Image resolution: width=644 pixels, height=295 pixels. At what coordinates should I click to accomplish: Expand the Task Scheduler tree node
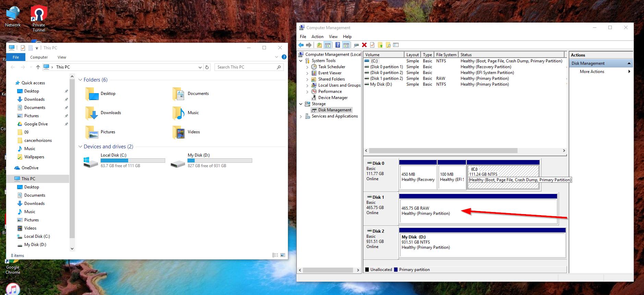pyautogui.click(x=307, y=67)
